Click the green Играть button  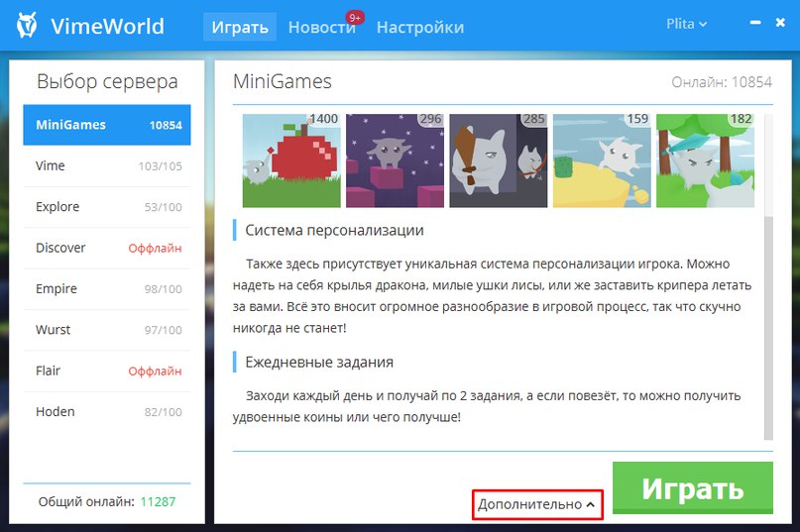point(693,487)
